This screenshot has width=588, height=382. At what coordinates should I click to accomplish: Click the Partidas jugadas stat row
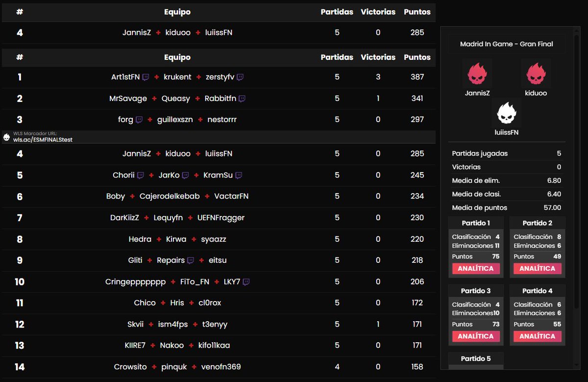click(507, 153)
